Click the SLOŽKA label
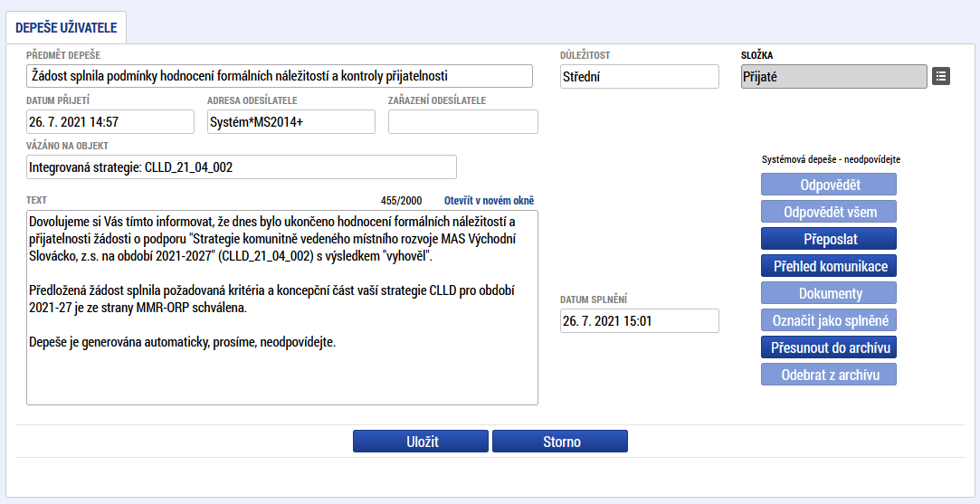 click(x=756, y=55)
